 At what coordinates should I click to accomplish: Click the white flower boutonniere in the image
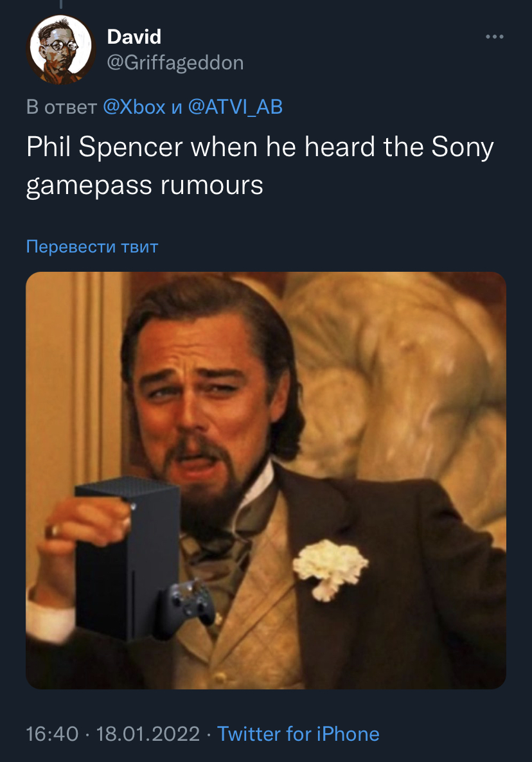coord(330,569)
